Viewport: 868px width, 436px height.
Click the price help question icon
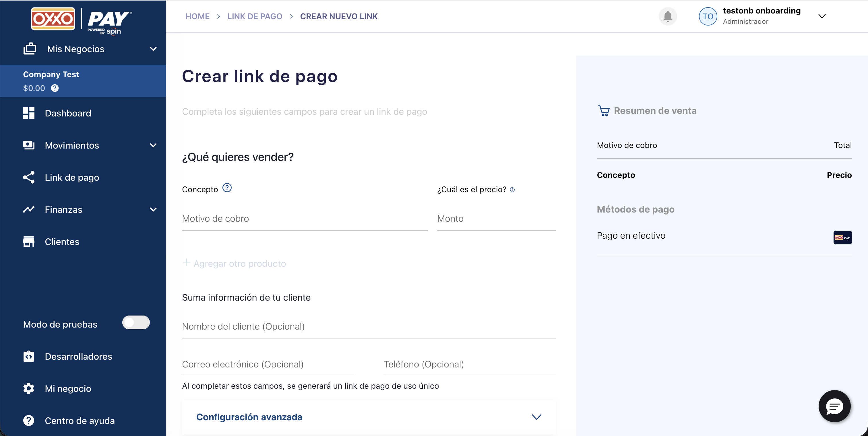[512, 190]
